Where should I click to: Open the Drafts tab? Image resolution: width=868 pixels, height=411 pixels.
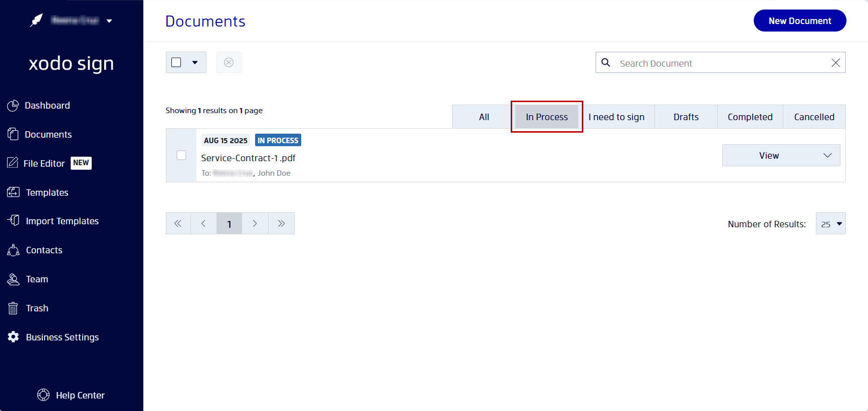[686, 117]
